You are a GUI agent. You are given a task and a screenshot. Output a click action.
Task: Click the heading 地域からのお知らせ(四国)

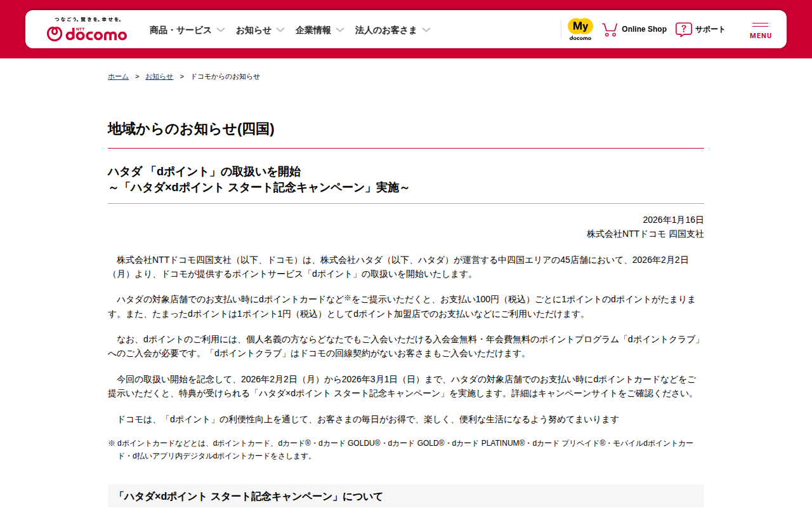pos(191,129)
